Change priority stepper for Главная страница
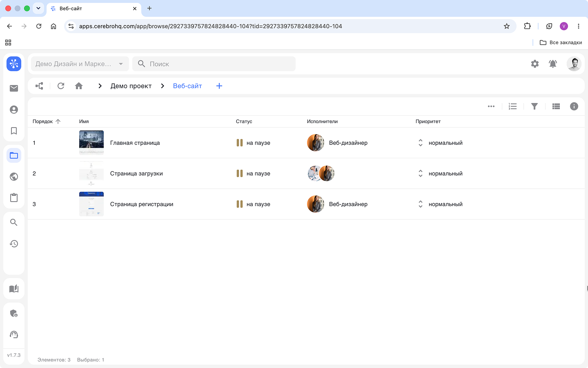Screen dimensions: 588x368 [x=421, y=143]
